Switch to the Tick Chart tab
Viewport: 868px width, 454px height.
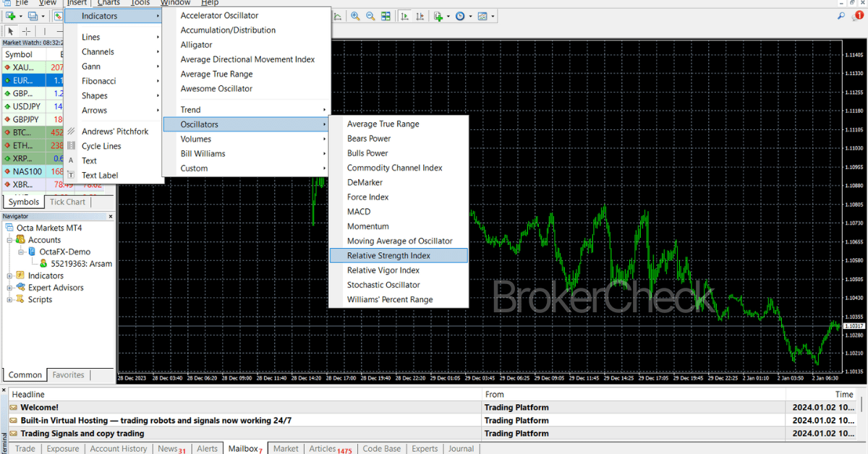point(67,202)
